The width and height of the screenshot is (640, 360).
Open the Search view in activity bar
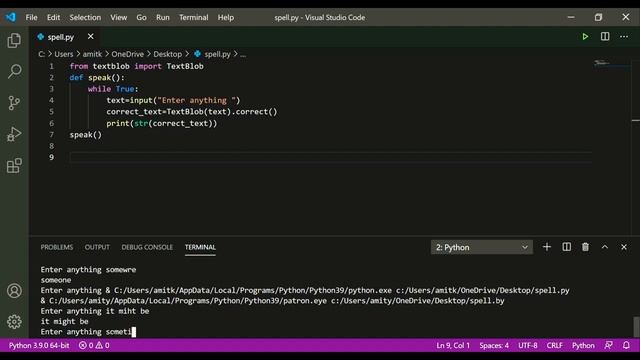pos(14,71)
